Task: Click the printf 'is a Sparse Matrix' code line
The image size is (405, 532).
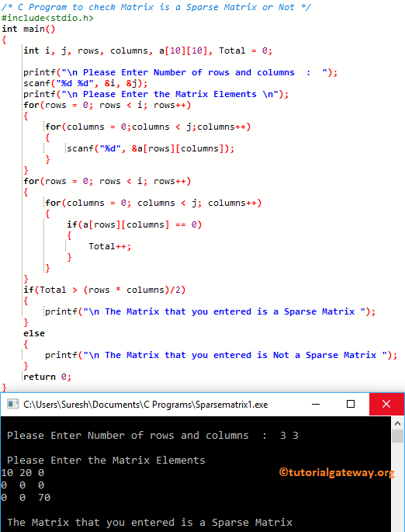Action: click(210, 311)
